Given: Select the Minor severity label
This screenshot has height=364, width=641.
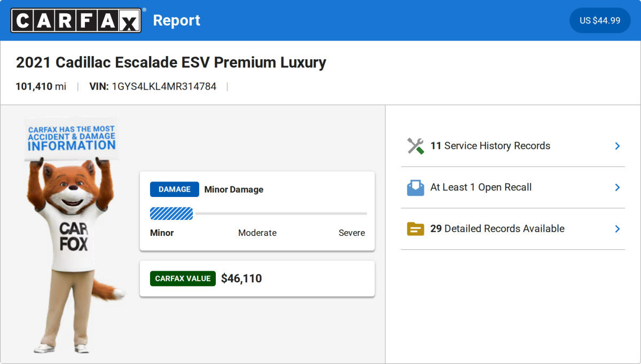Looking at the screenshot, I should [162, 233].
